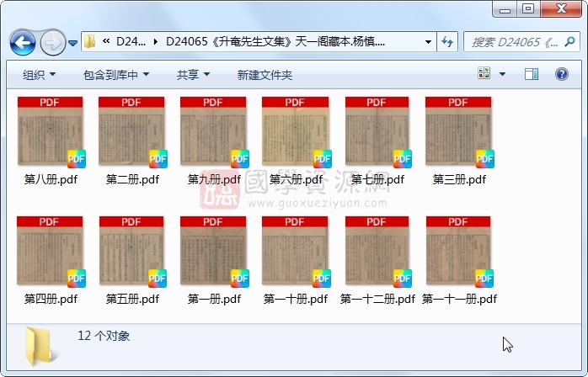
Task: Select the 第六册.pdf file icon
Action: click(x=297, y=132)
